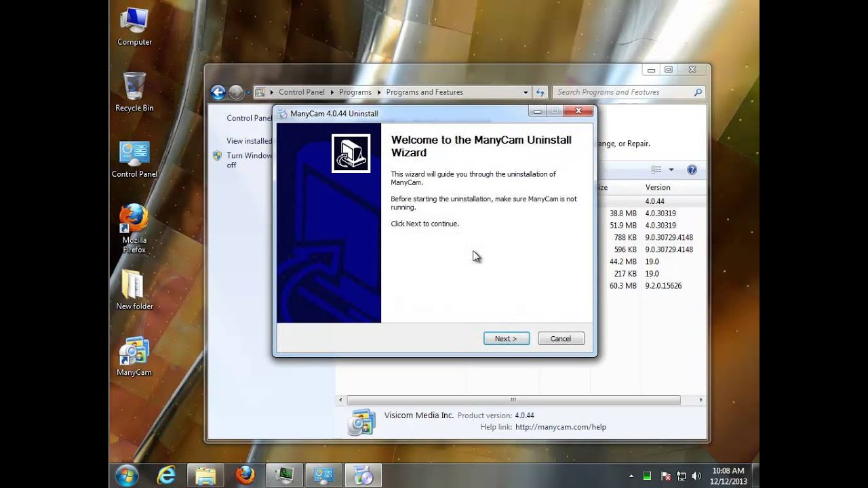Launch Internet Explorer from the taskbar
Screen dimensions: 868x488
tap(165, 474)
